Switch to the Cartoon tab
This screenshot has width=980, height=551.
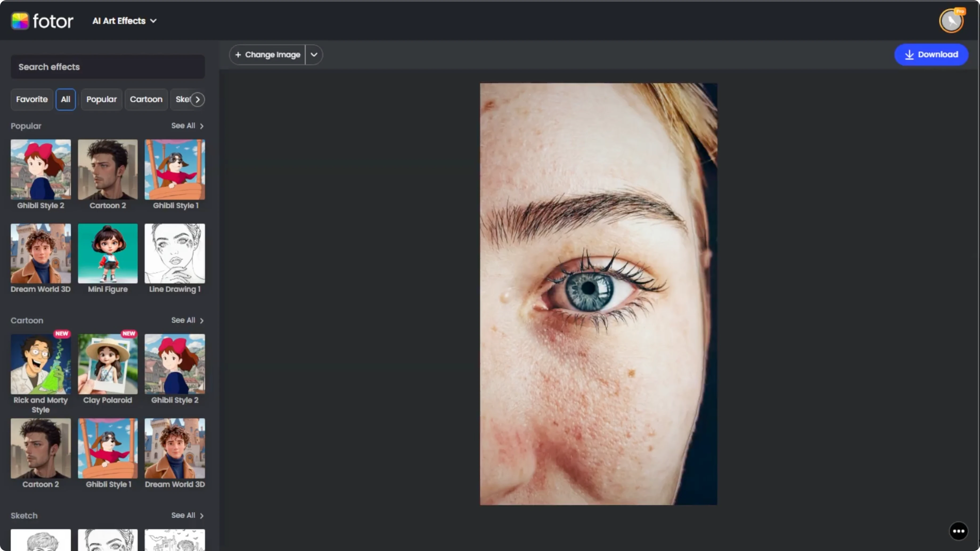point(146,99)
